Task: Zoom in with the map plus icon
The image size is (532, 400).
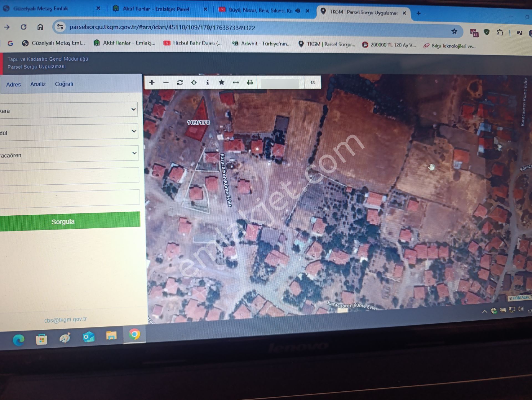Action: [x=152, y=82]
